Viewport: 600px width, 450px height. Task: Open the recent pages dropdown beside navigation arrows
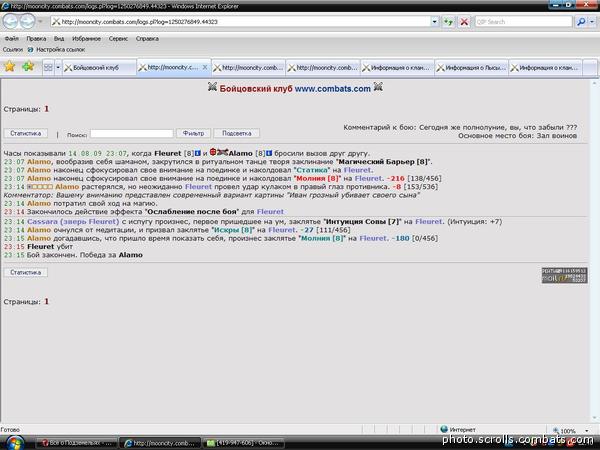[40, 22]
